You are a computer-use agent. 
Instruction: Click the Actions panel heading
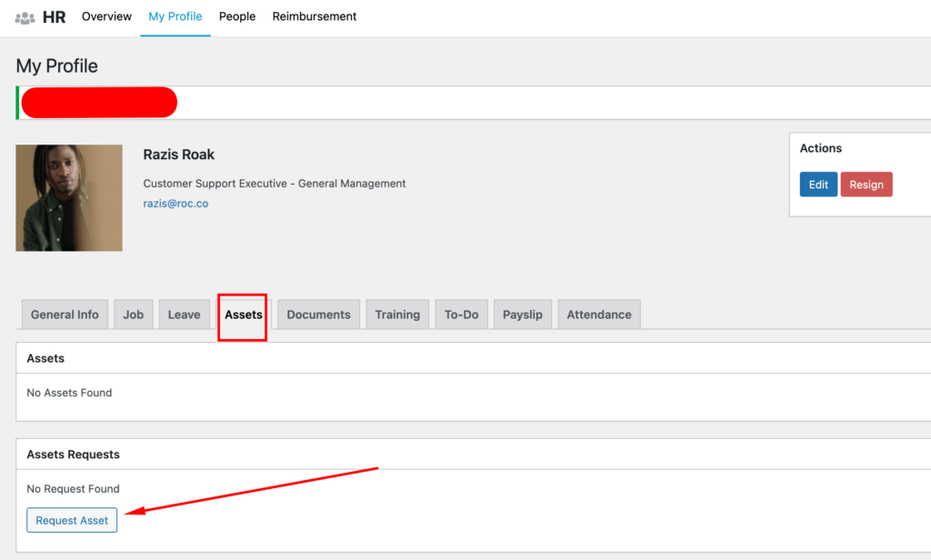[821, 148]
